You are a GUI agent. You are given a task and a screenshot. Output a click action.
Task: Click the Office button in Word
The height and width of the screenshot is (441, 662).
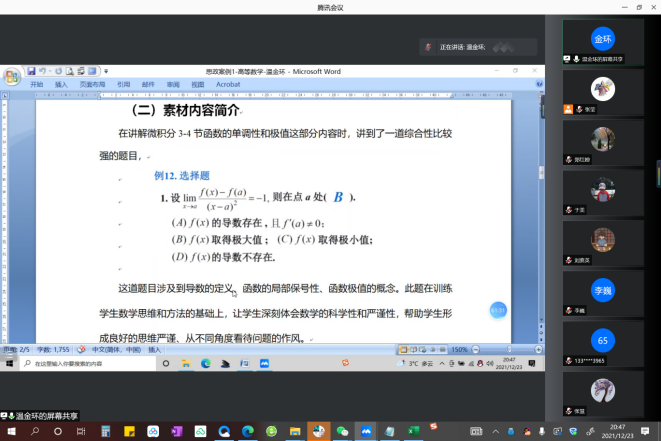pos(11,75)
